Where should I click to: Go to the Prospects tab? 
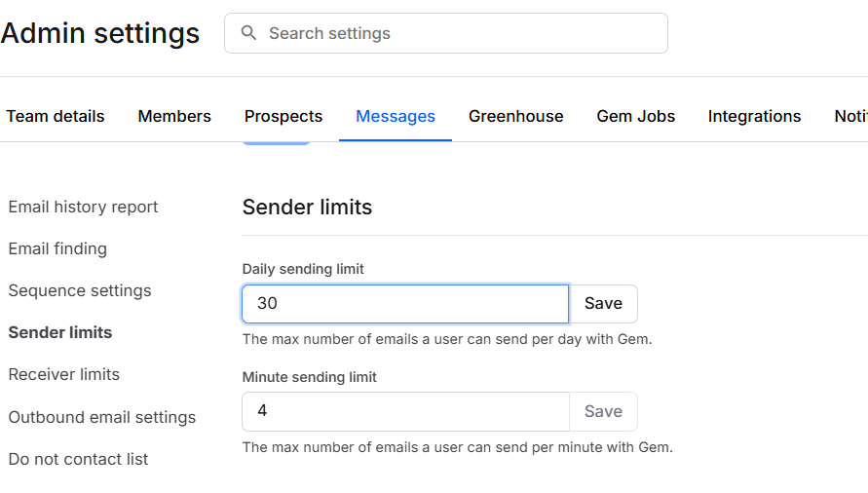283,116
